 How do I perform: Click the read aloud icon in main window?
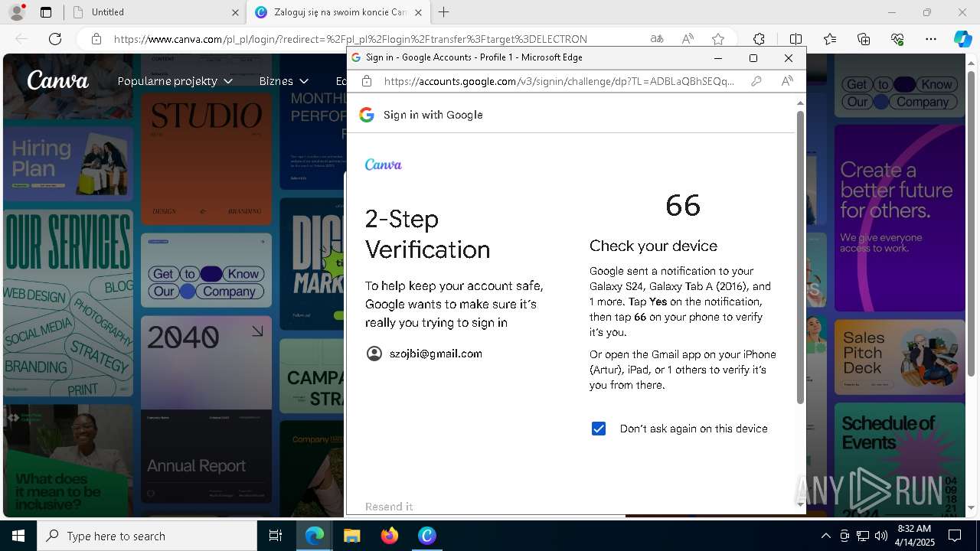[x=688, y=39]
